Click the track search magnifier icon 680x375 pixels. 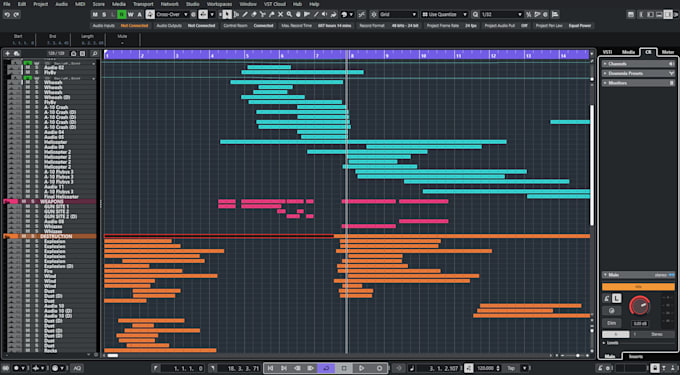tap(95, 53)
